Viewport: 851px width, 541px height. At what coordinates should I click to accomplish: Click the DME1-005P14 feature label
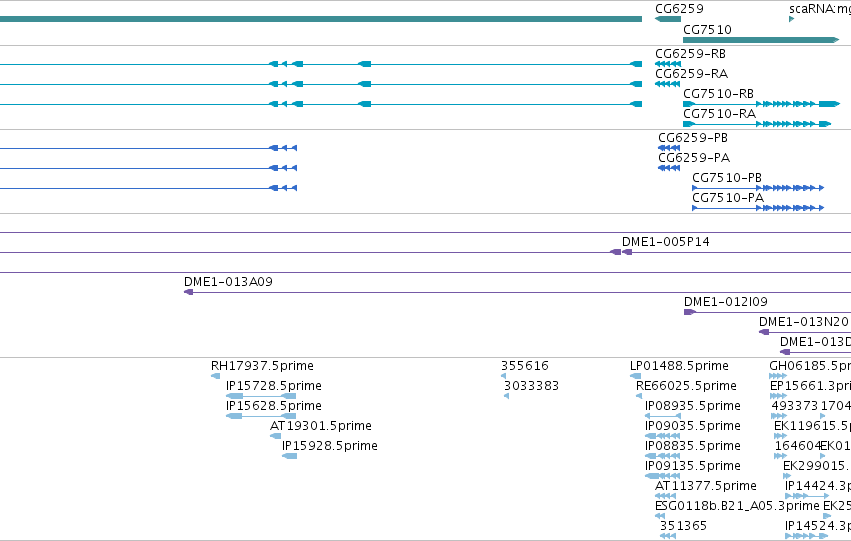point(665,242)
